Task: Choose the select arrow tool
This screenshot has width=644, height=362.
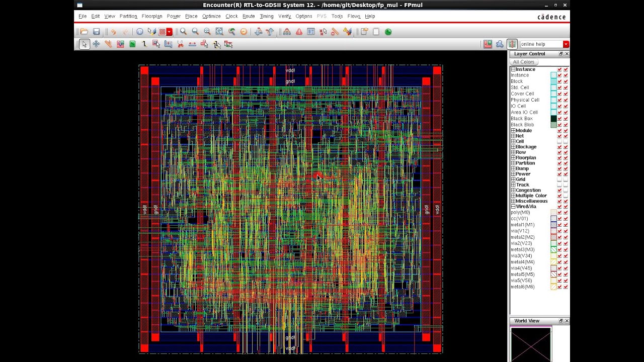Action: click(84, 44)
